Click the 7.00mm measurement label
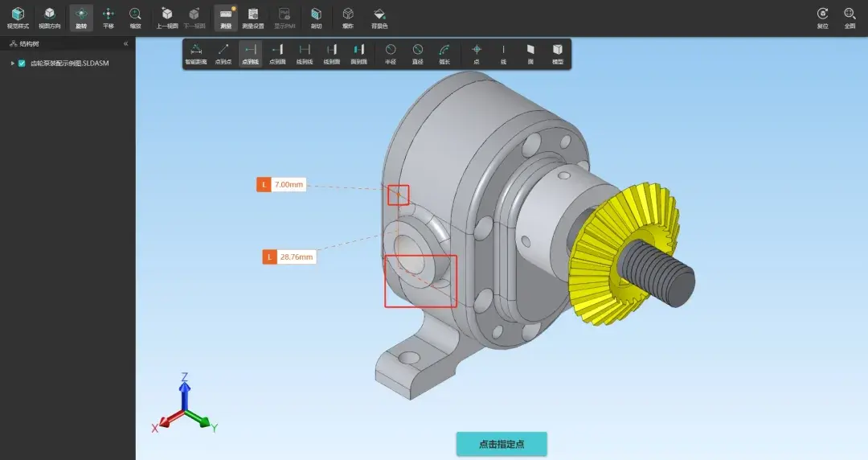 coord(281,184)
